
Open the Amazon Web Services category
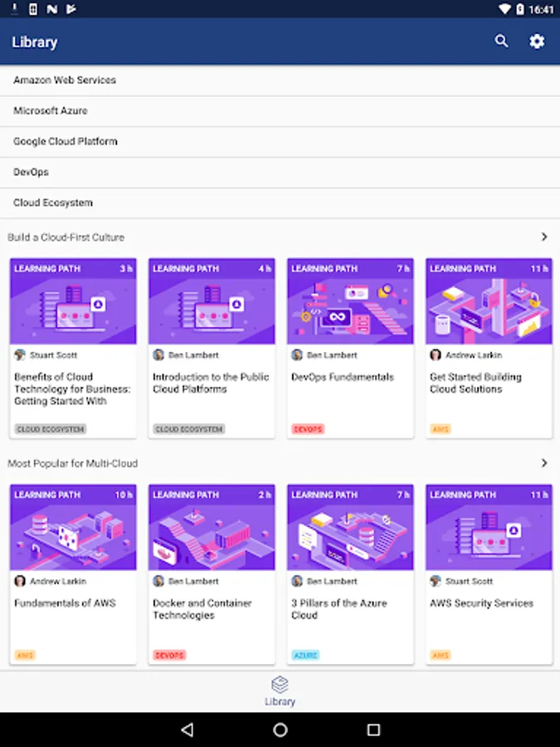[280, 80]
